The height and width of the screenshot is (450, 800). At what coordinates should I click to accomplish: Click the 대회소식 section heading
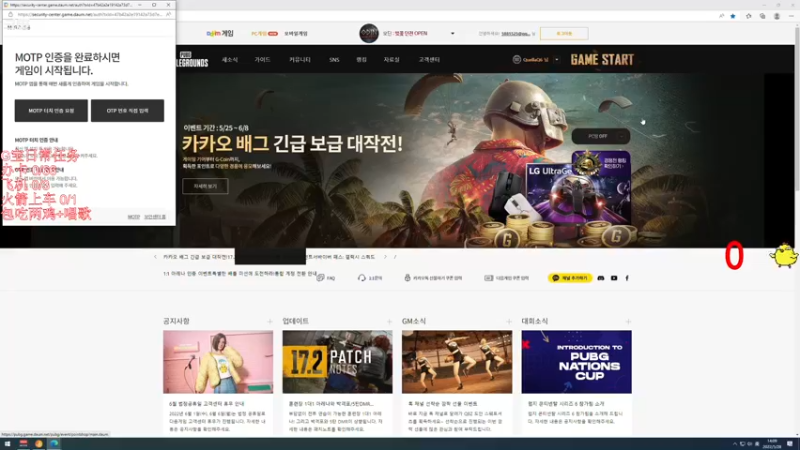[535, 321]
